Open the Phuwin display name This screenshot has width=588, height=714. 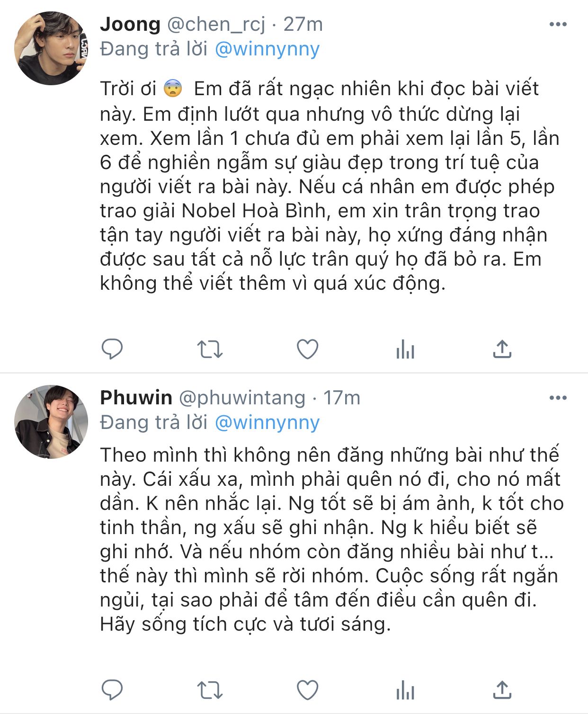click(x=136, y=398)
